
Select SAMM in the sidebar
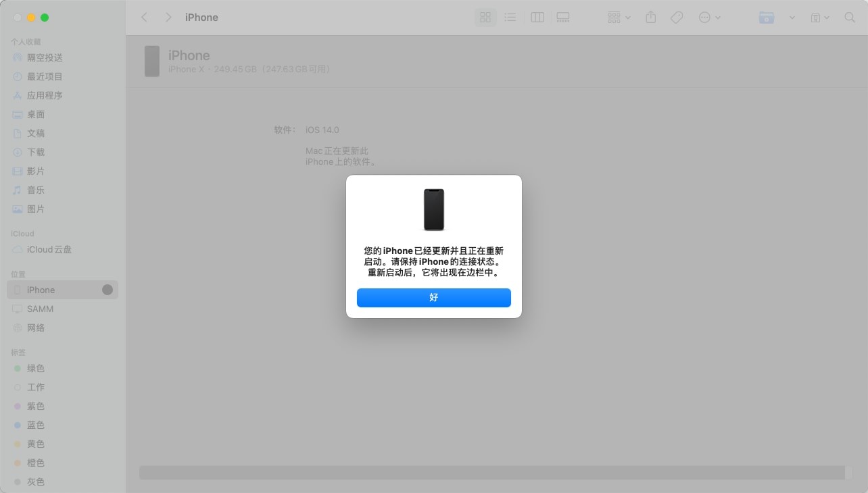point(62,309)
